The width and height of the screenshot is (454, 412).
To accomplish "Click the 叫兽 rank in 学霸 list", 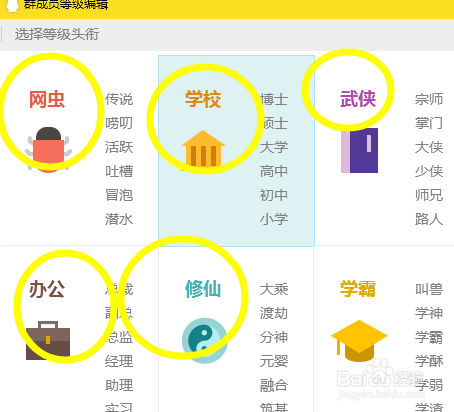I will tap(429, 289).
